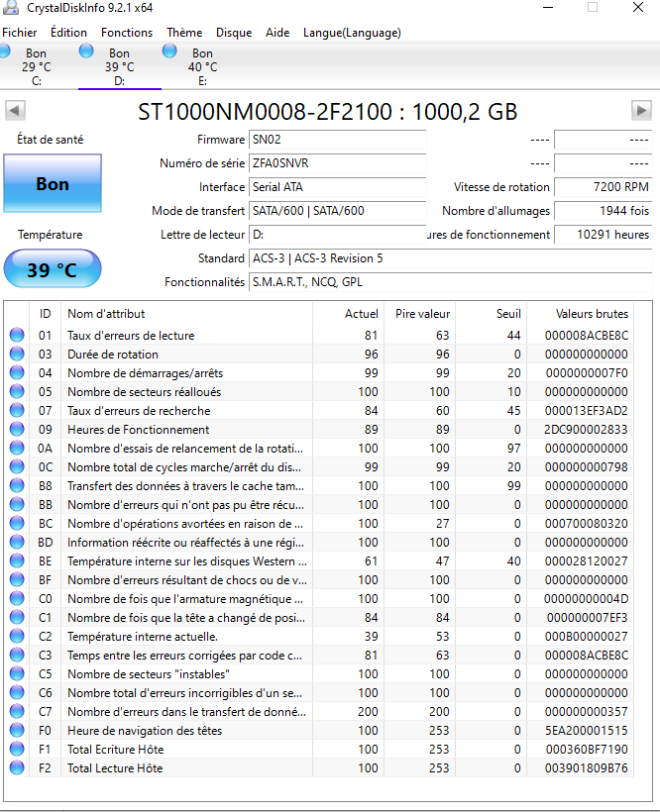Screen dimensions: 660x812
Task: Click status orb for attribute BB
Action: click(x=17, y=504)
